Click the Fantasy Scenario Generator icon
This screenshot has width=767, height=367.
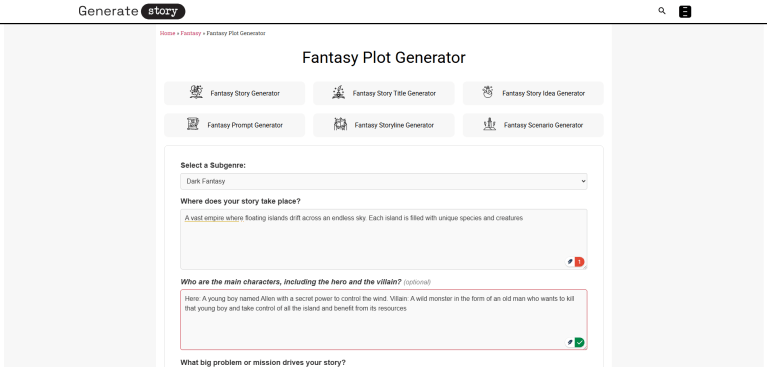pyautogui.click(x=490, y=124)
